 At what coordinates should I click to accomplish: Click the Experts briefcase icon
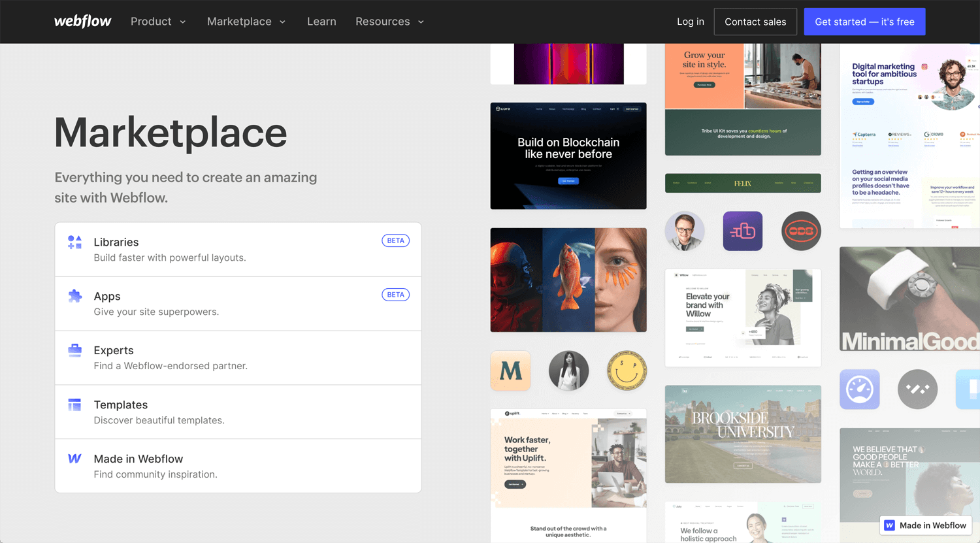point(75,350)
